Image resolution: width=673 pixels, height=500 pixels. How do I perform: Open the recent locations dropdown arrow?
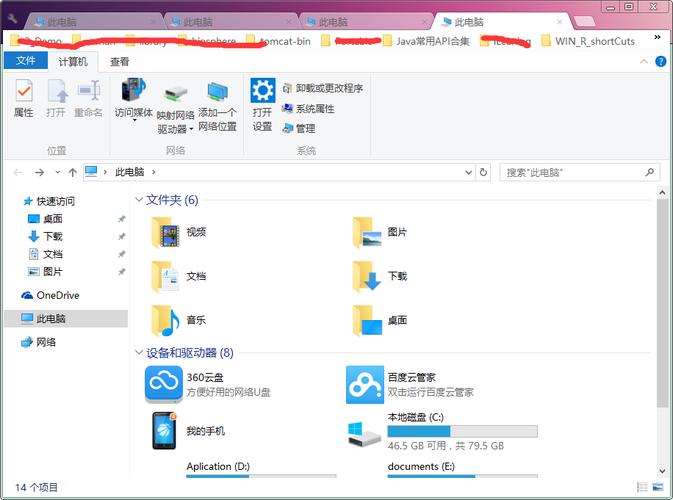[x=58, y=172]
